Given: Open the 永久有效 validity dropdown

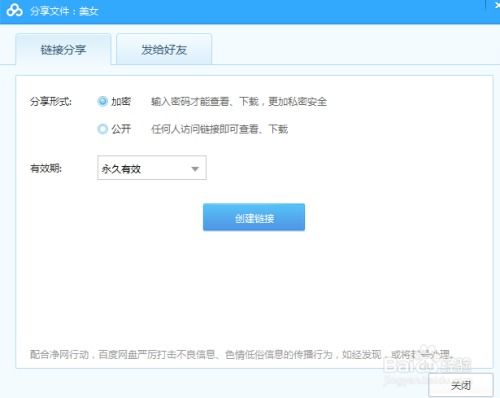Looking at the screenshot, I should [x=152, y=168].
